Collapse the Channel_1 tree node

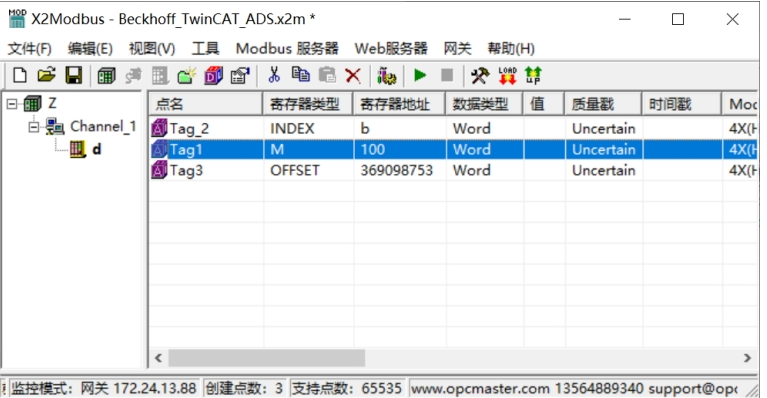pos(34,127)
